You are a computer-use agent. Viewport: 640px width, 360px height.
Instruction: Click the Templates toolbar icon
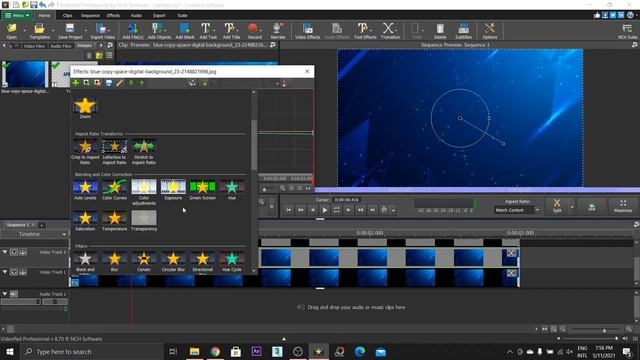click(x=40, y=31)
